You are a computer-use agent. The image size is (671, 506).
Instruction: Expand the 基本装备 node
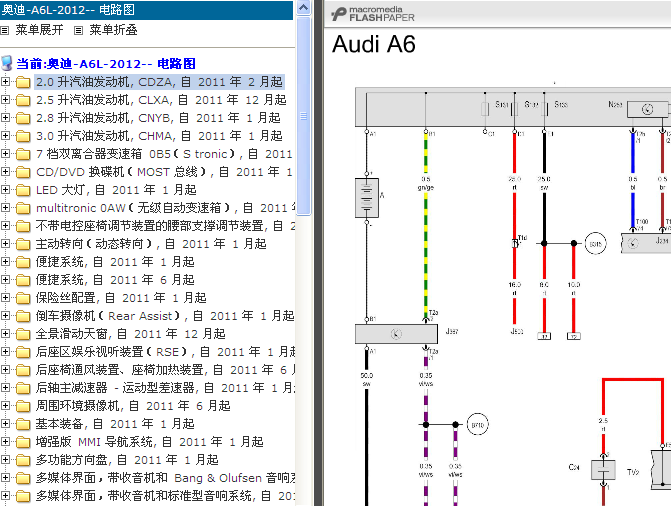(5, 423)
